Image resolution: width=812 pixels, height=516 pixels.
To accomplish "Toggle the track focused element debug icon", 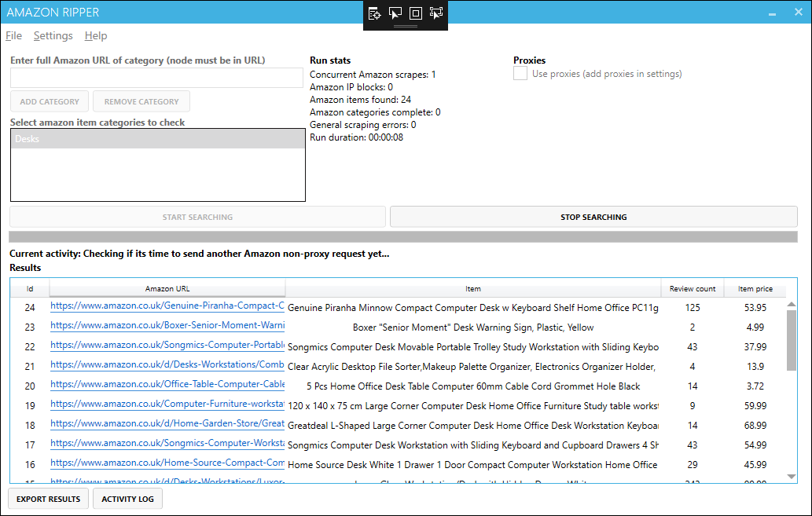I will tap(436, 13).
